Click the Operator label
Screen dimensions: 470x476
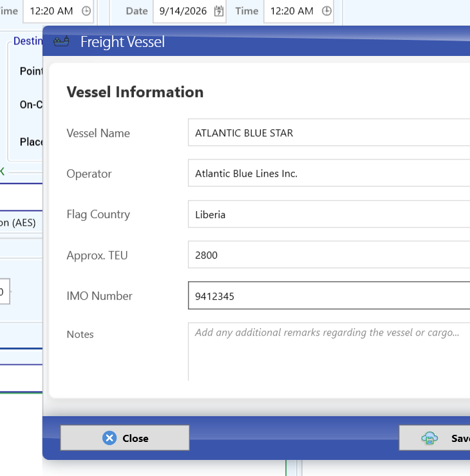[89, 174]
